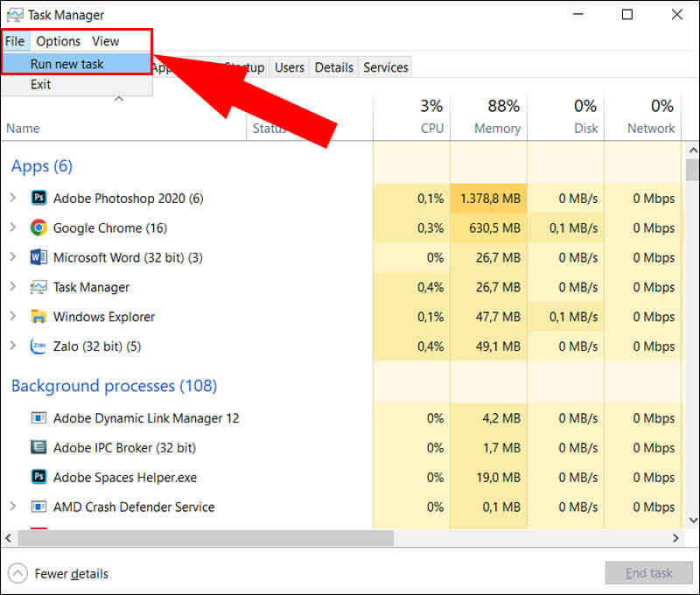
Task: Open the Options menu
Action: point(59,41)
